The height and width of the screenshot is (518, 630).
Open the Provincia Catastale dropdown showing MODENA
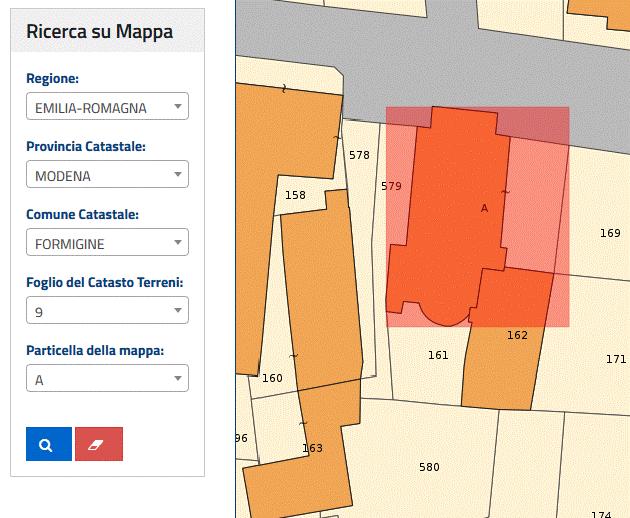click(x=107, y=174)
